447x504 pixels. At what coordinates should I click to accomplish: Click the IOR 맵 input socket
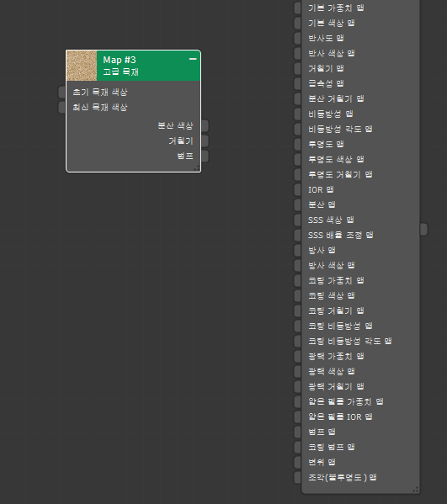pos(298,189)
